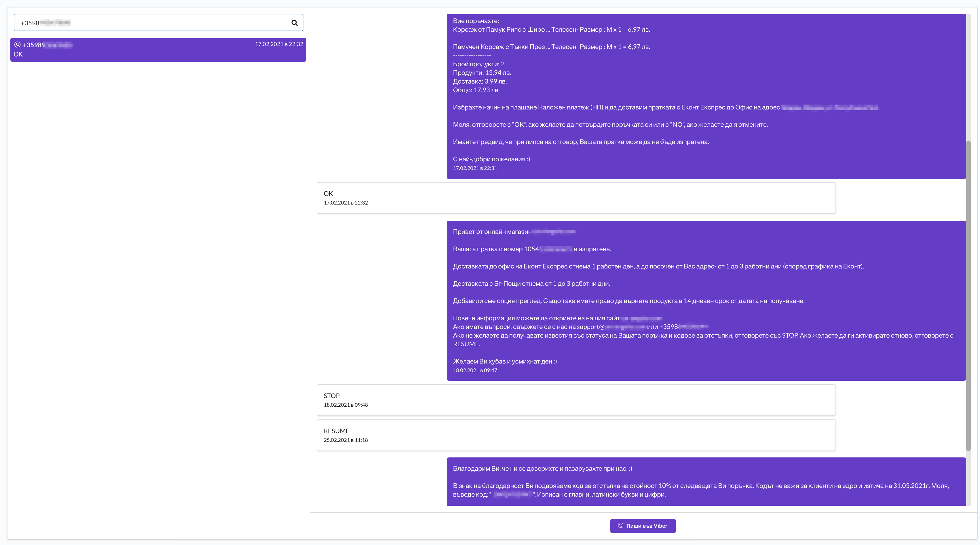
Task: Click the '18.02.2021 в 09:47' timestamp
Action: click(x=475, y=370)
